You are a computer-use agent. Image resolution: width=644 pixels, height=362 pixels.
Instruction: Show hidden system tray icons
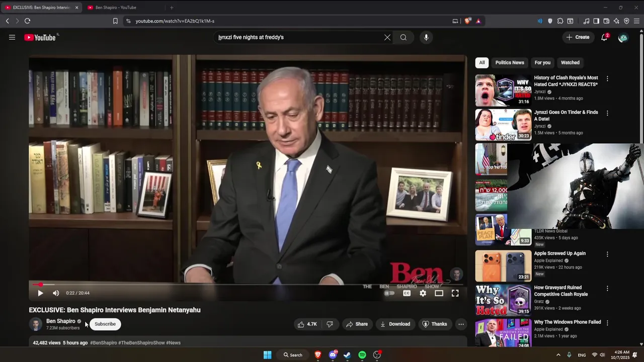[x=558, y=355]
